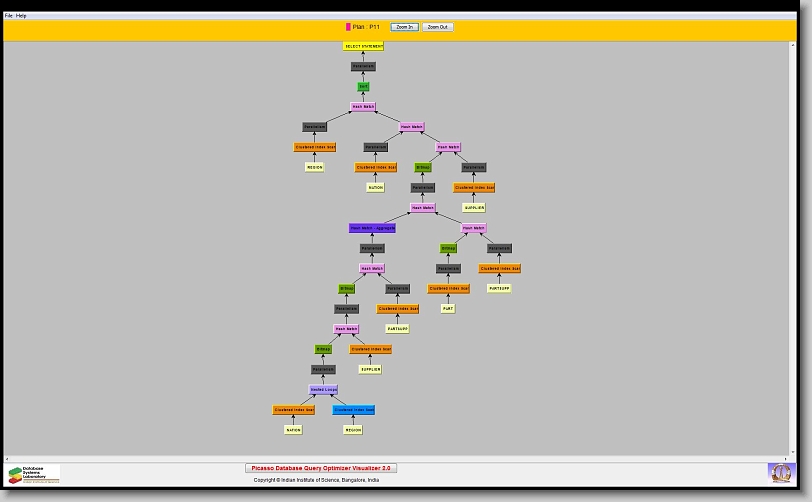The image size is (812, 502).
Task: Click the Database Systems Laboratory logo
Action: click(x=34, y=474)
